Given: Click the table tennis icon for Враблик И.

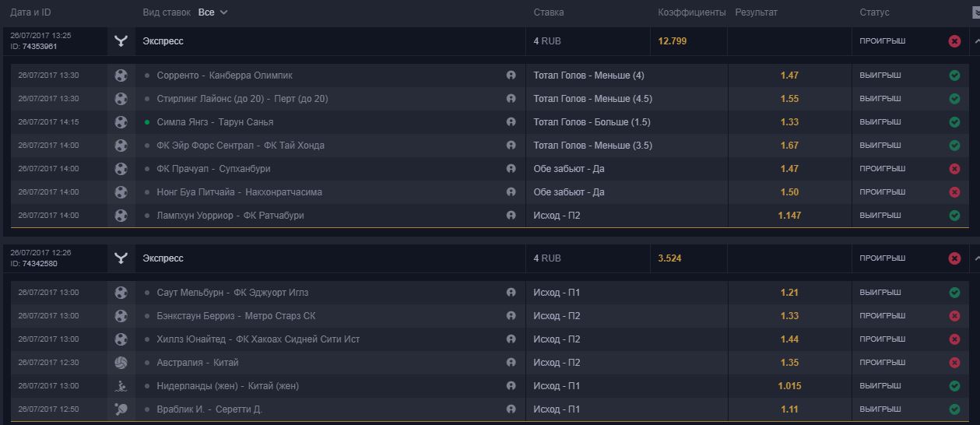Looking at the screenshot, I should tap(121, 409).
